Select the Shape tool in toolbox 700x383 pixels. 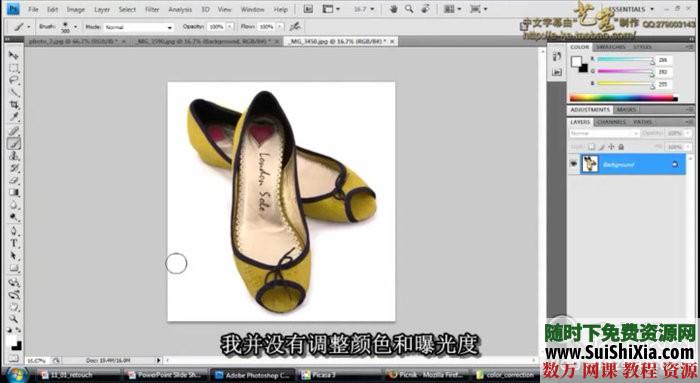(14, 268)
